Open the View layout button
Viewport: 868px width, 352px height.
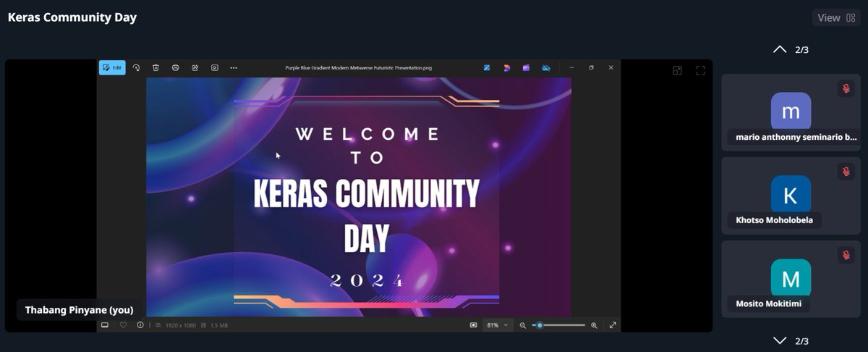836,17
